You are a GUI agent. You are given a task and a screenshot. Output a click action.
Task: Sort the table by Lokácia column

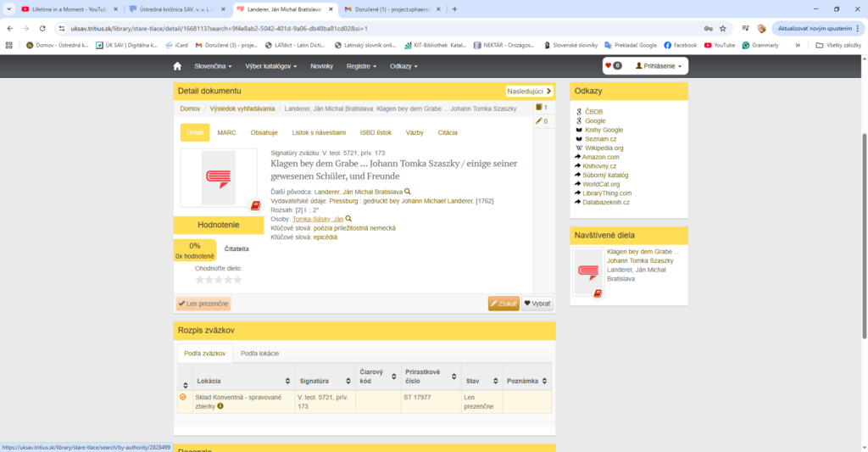point(287,381)
